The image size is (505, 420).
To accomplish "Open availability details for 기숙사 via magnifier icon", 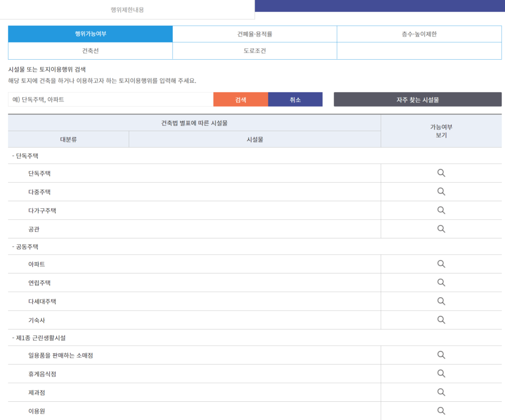I will (x=441, y=319).
